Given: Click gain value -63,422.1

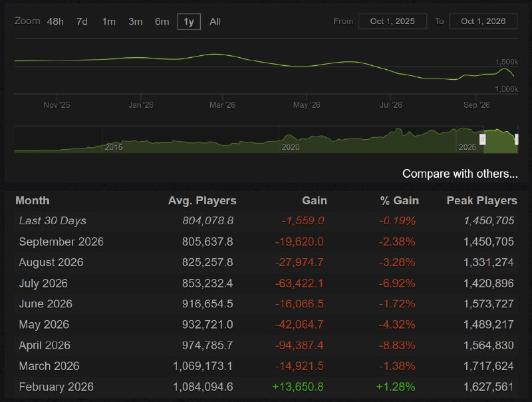Looking at the screenshot, I should [x=299, y=283].
